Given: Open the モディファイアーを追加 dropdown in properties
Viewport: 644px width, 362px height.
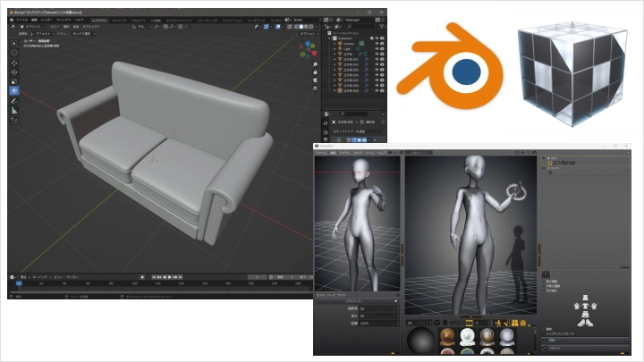Looking at the screenshot, I should (358, 131).
